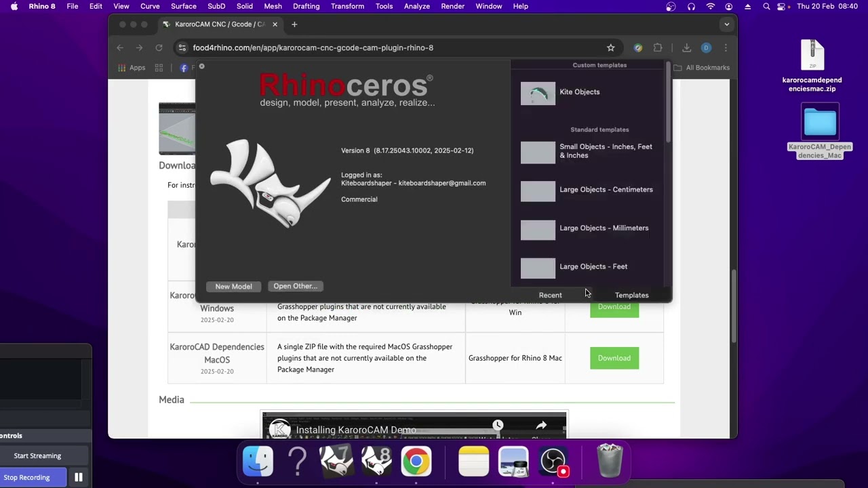The width and height of the screenshot is (868, 488).
Task: Click the Chrome address bar URL
Action: [313, 47]
